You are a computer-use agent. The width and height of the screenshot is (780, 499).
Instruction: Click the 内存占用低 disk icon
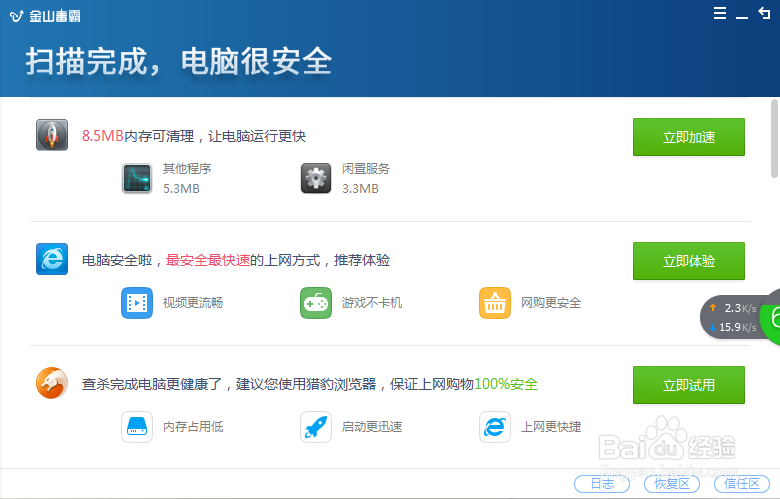click(137, 427)
